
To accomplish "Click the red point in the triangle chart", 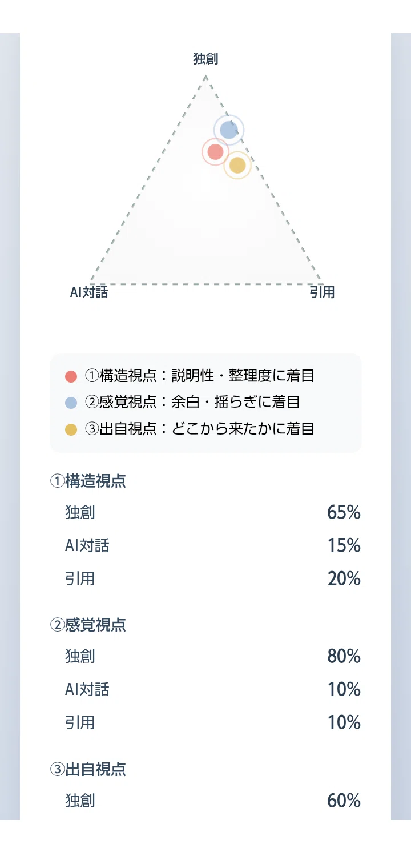I will click(x=215, y=152).
